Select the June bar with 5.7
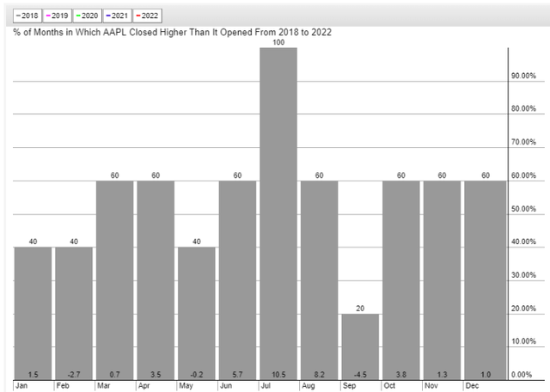Viewport: 550px width, 392px height. (237, 280)
